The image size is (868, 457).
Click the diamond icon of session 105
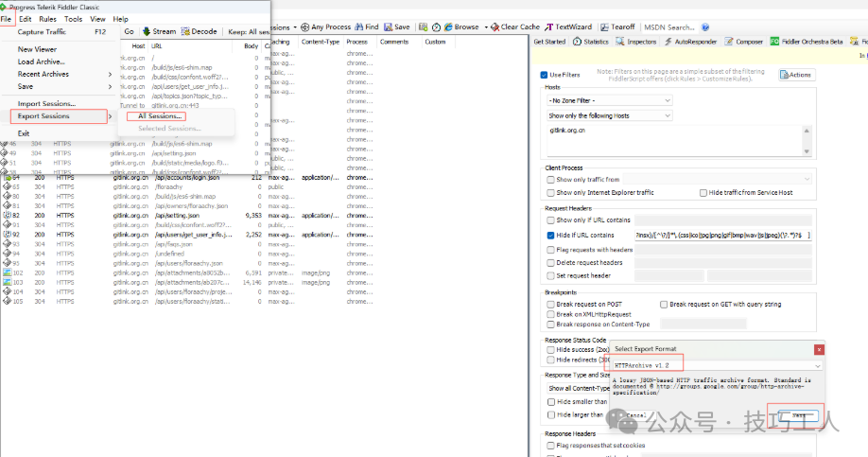[8, 301]
